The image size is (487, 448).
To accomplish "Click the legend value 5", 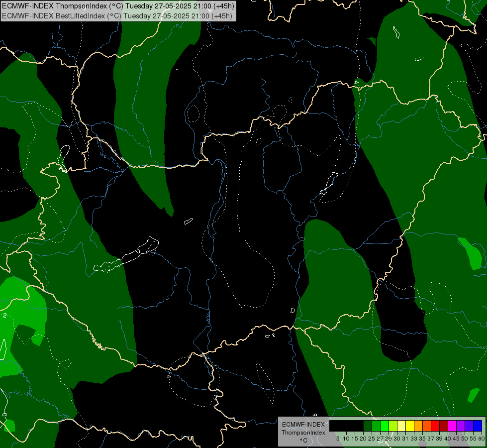I will [338, 439].
